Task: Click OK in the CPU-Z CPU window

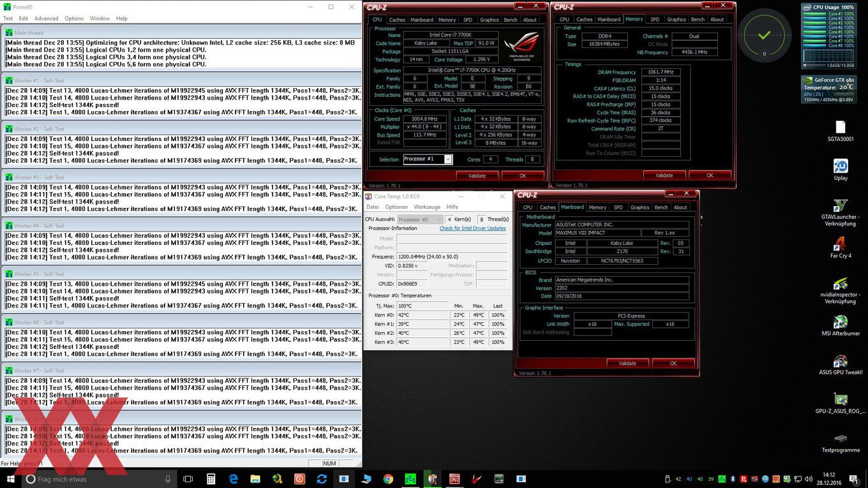Action: (523, 175)
